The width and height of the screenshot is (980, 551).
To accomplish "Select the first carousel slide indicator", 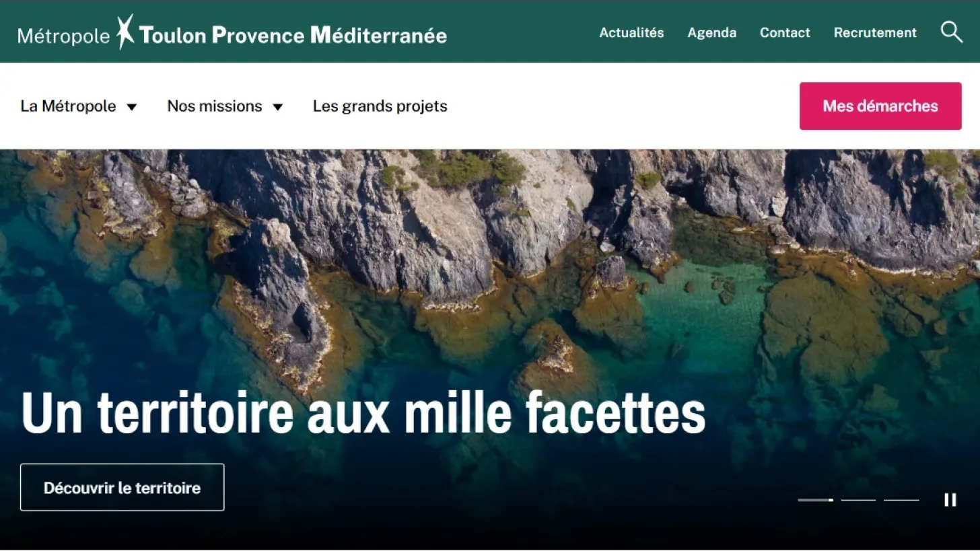I will point(815,500).
